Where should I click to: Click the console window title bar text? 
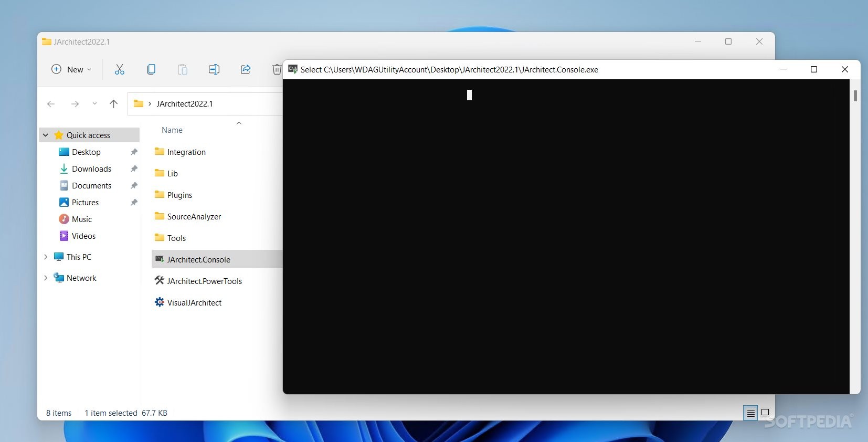tap(449, 69)
